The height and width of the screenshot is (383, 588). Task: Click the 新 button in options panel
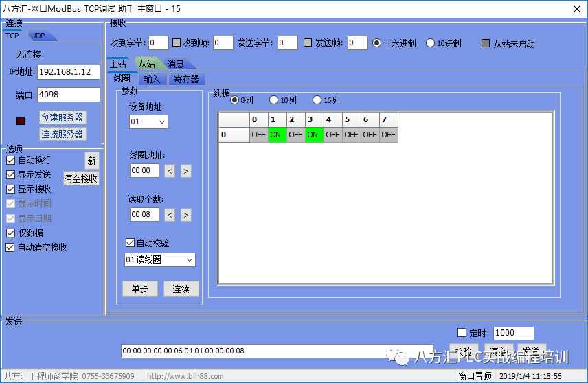(x=91, y=161)
